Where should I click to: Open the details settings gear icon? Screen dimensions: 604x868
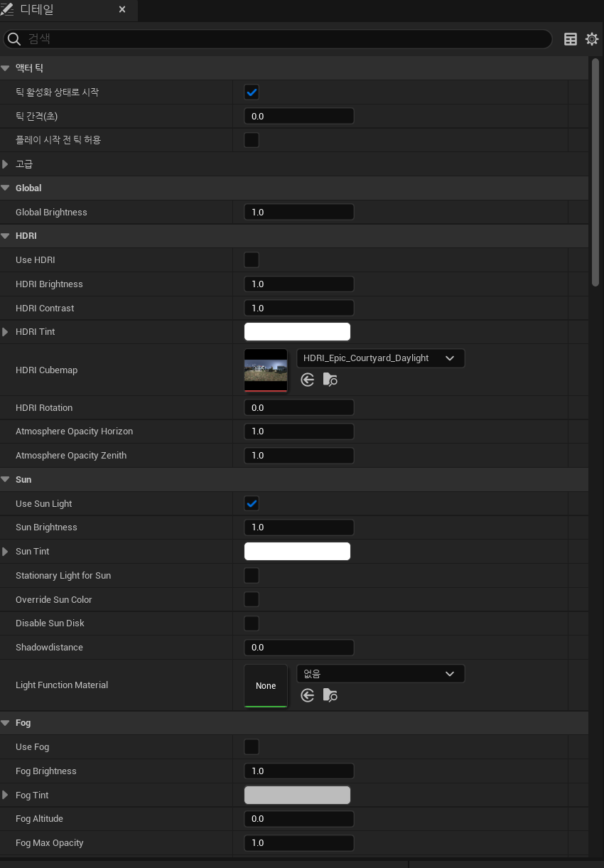point(592,39)
